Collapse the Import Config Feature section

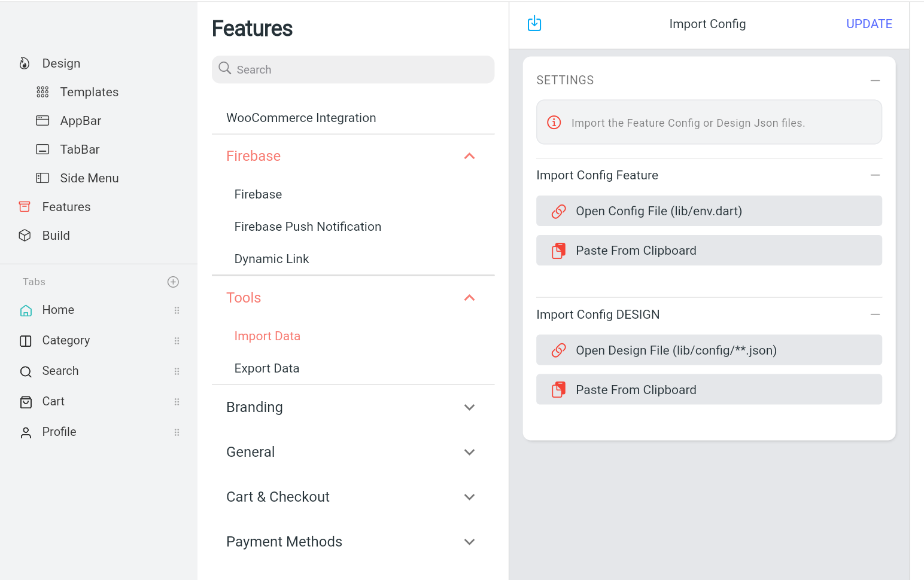click(x=875, y=175)
